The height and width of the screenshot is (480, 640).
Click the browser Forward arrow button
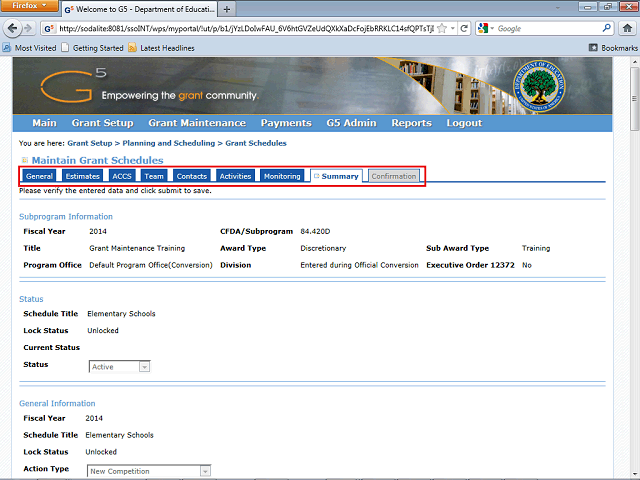pos(28,28)
